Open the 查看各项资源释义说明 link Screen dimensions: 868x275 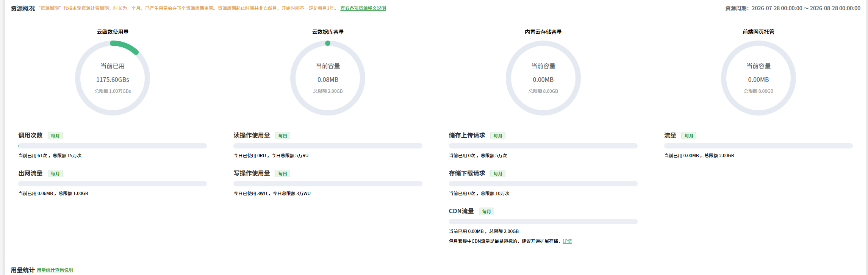point(363,8)
